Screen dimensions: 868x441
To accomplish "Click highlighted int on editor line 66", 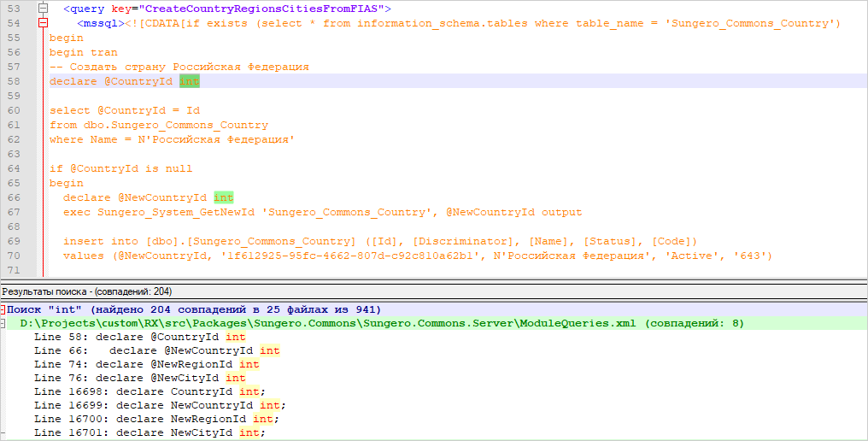I will coord(223,197).
